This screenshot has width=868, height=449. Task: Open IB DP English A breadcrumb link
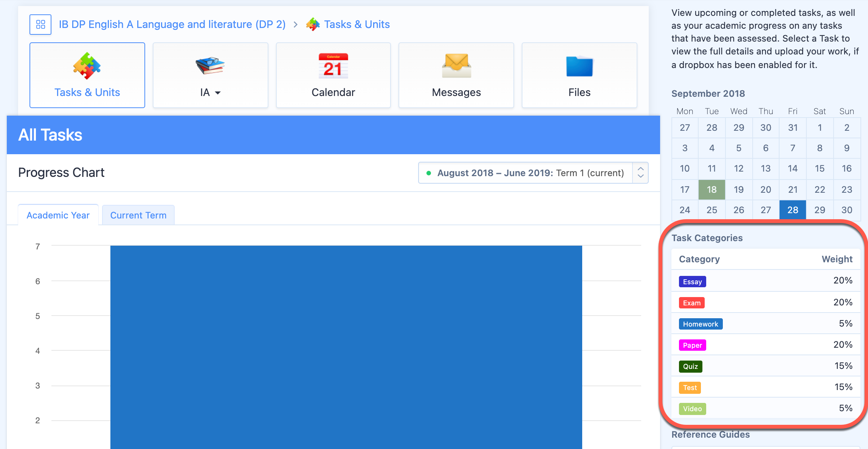point(172,25)
